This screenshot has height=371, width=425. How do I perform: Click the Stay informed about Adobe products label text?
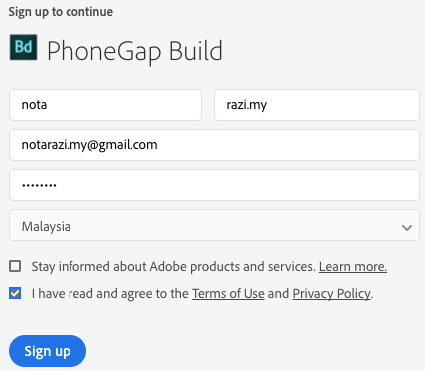[x=173, y=267]
